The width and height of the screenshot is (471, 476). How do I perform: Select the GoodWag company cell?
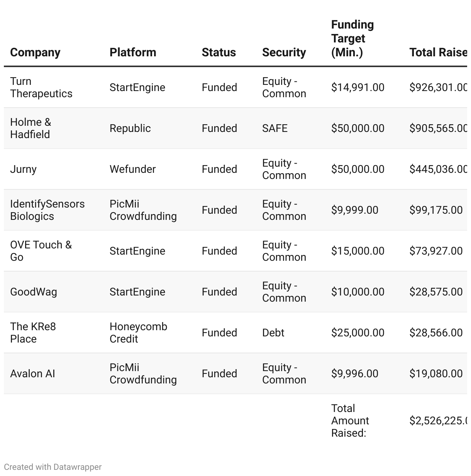34,292
